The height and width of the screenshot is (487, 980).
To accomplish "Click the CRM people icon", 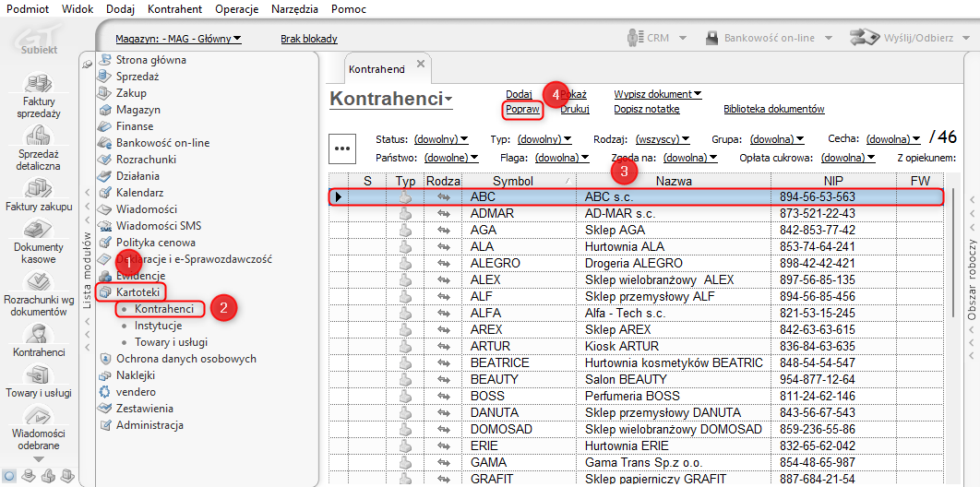I will (x=636, y=38).
